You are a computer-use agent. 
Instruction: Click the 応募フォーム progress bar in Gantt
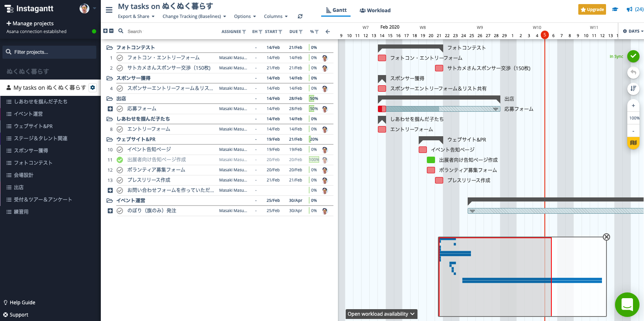[x=441, y=109]
